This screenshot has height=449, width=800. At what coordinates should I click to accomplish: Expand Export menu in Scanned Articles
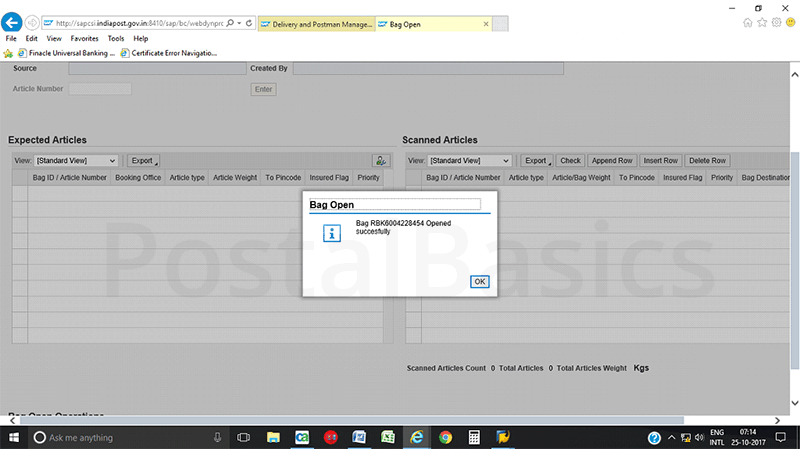pyautogui.click(x=537, y=160)
